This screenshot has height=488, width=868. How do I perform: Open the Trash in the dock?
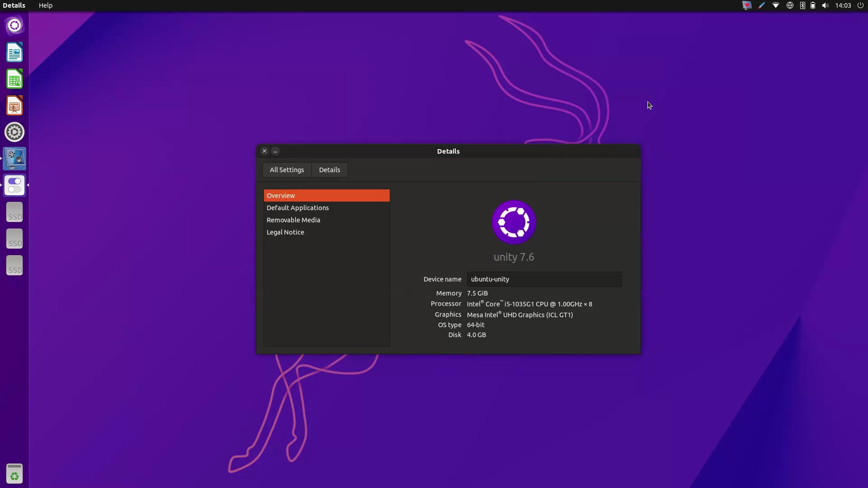[14, 474]
